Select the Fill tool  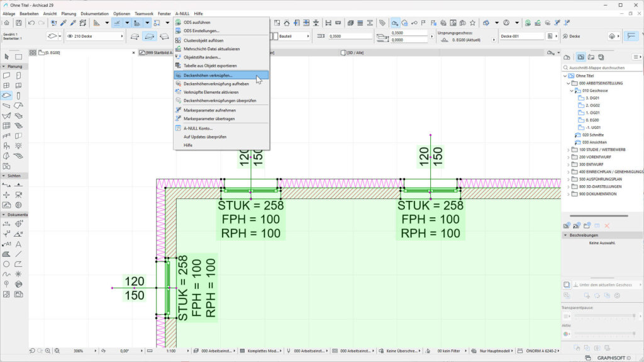(6, 254)
